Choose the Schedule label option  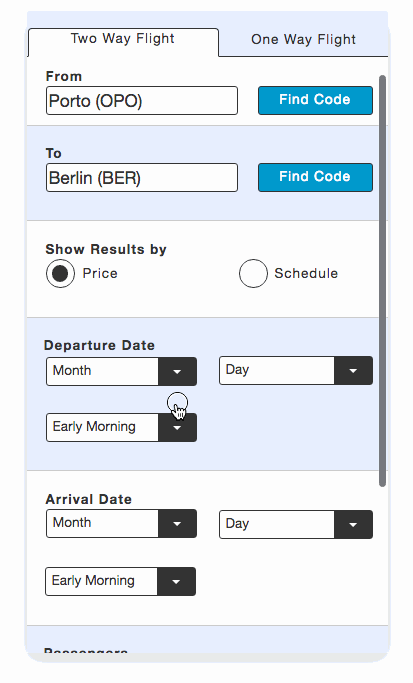(306, 274)
